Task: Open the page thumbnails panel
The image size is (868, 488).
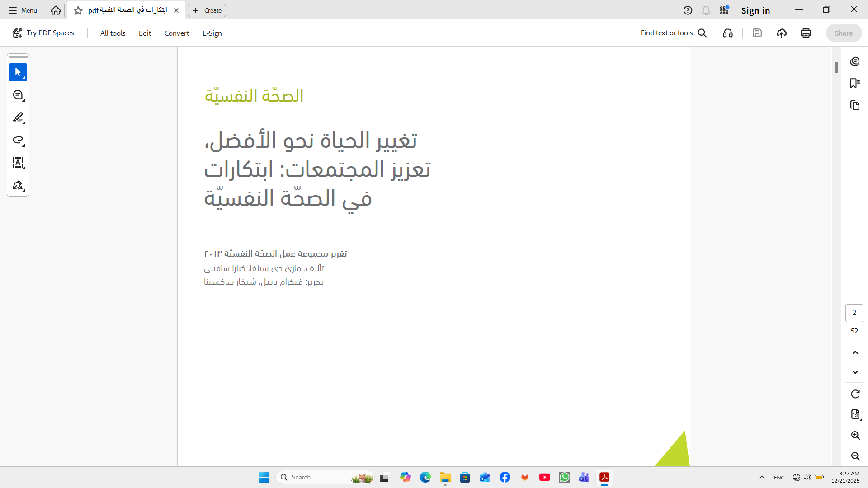Action: point(854,105)
